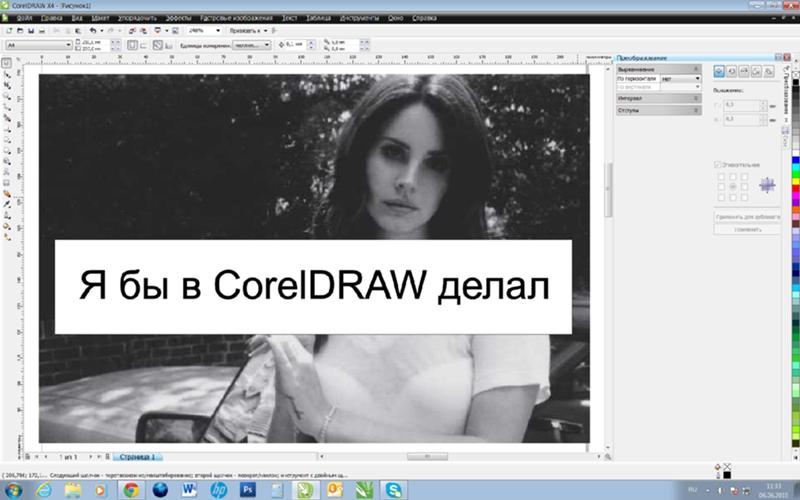
Task: Click the New document icon
Action: pos(9,31)
